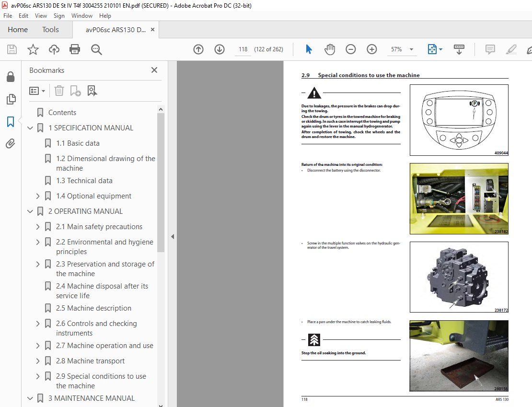This screenshot has height=407, width=532.
Task: Open the Contents bookmark
Action: tap(62, 112)
